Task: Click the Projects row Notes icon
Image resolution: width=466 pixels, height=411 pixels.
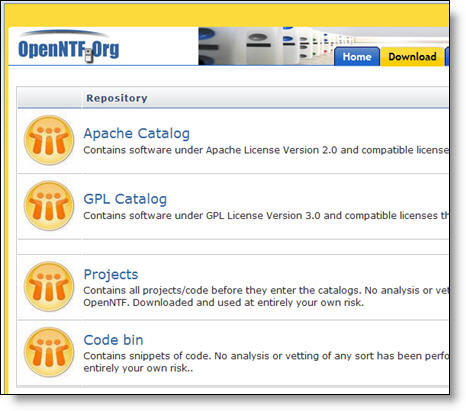Action: pyautogui.click(x=49, y=287)
